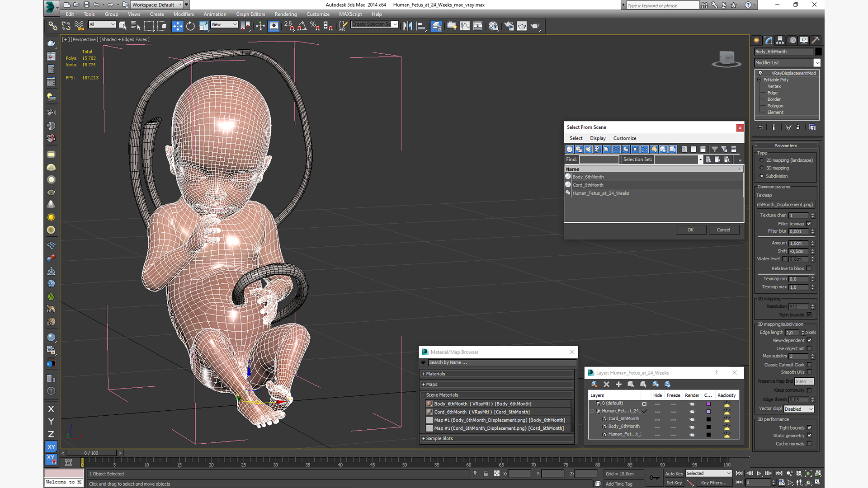This screenshot has width=868, height=488.
Task: Open the View reference coordinate dropdown
Action: (224, 24)
